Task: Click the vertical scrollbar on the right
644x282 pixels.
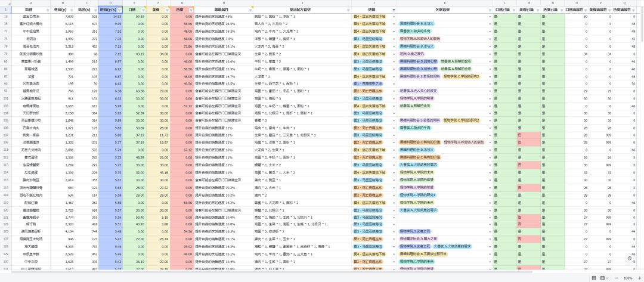Action: click(642, 24)
